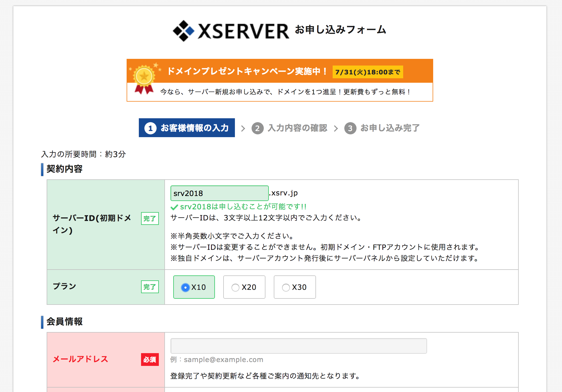Click the ※独自ドメインは note line

point(325,258)
